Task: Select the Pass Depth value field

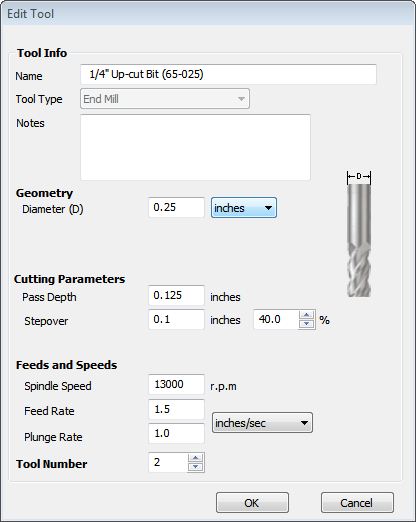Action: [176, 295]
